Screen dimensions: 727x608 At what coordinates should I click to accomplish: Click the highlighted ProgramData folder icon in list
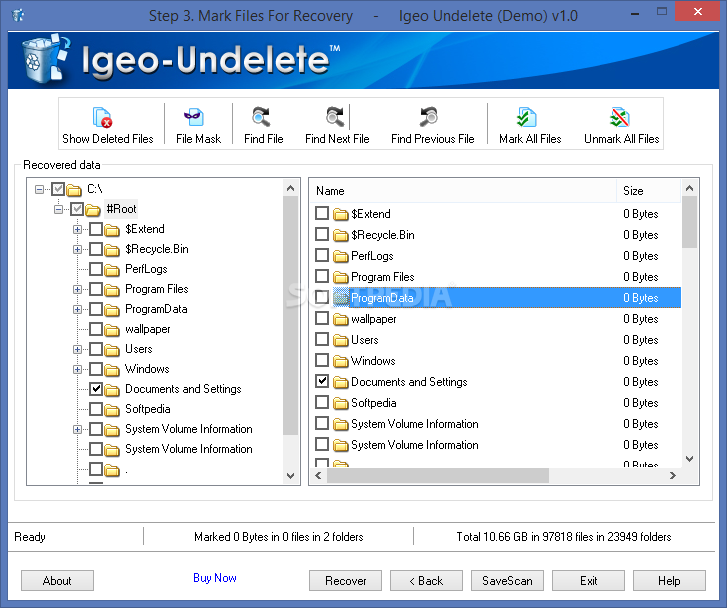tap(341, 298)
